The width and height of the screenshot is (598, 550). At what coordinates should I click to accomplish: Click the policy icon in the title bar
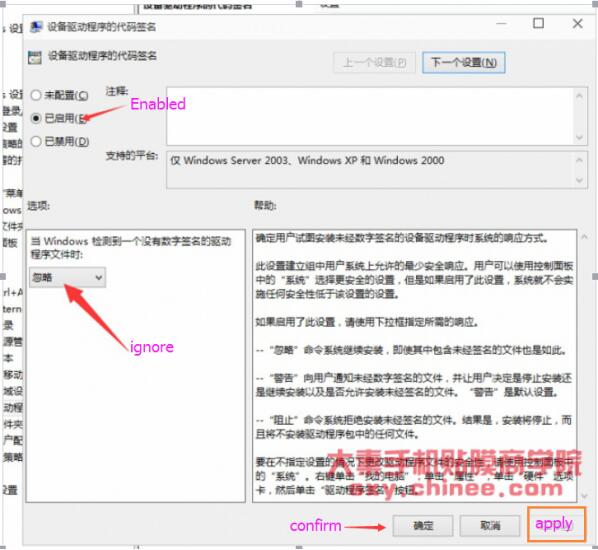pos(36,27)
